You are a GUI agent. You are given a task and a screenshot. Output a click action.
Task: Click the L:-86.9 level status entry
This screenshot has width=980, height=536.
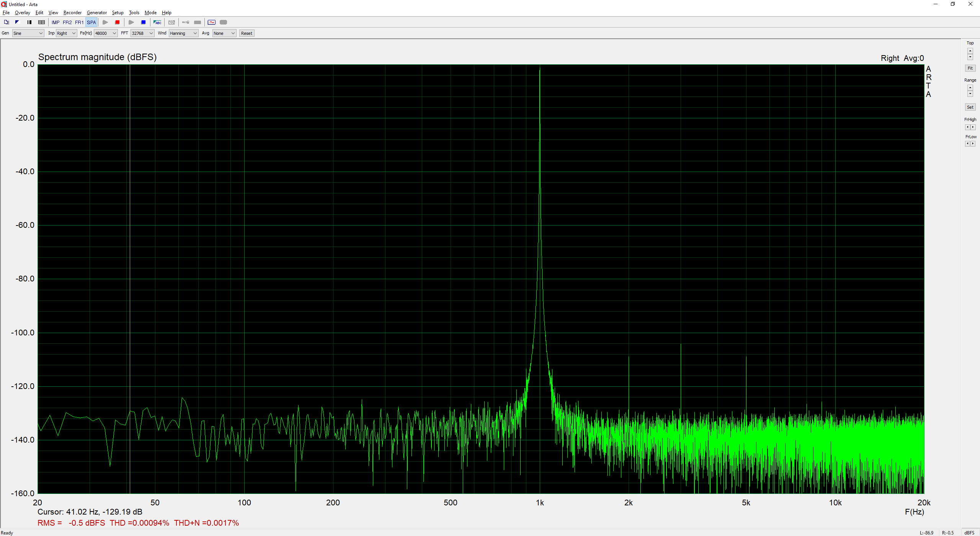pos(926,533)
